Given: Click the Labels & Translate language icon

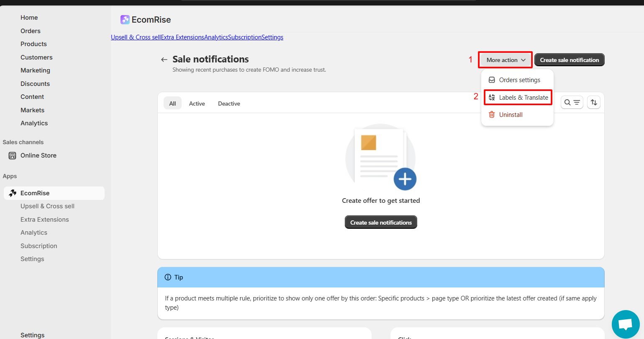Looking at the screenshot, I should pos(492,98).
